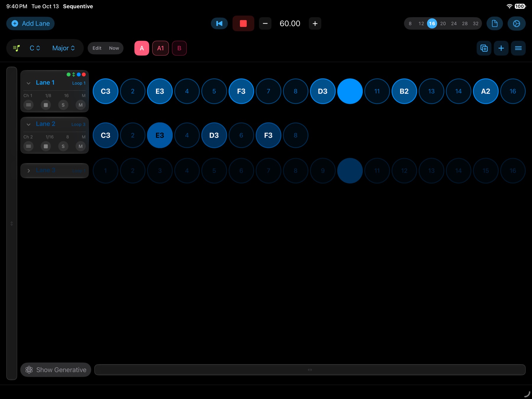The width and height of the screenshot is (532, 399).
Task: Change Lane 1 1/8 rate setting
Action: pyautogui.click(x=48, y=96)
